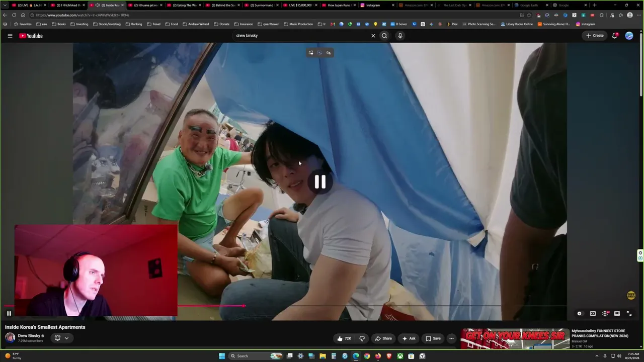The width and height of the screenshot is (644, 362).
Task: Enter fullscreen on the video player
Action: [x=629, y=313]
